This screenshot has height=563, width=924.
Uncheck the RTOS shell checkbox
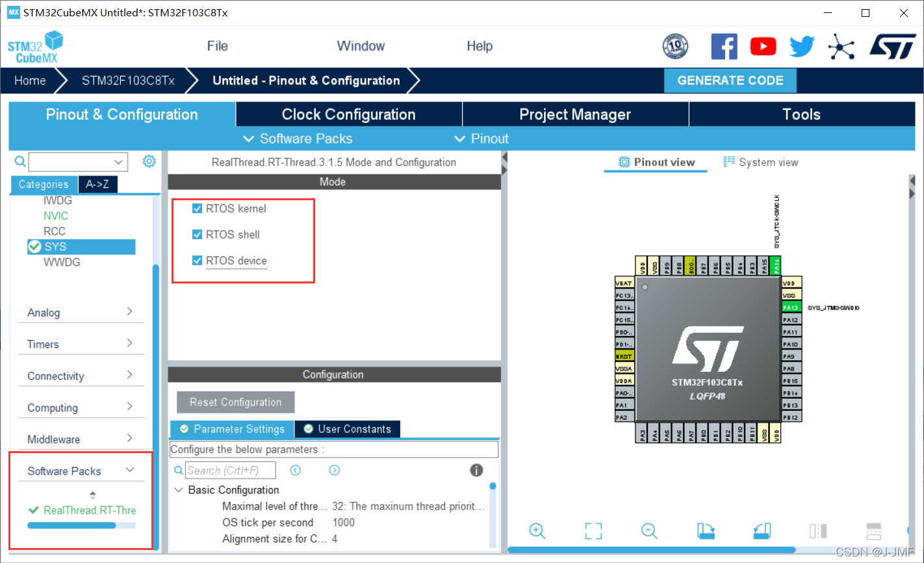tap(198, 235)
